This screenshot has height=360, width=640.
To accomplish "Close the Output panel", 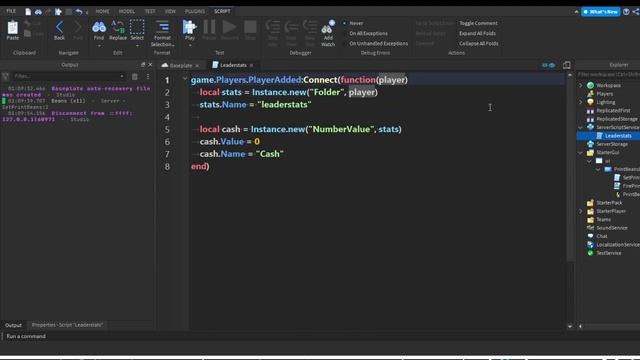I will [x=150, y=64].
